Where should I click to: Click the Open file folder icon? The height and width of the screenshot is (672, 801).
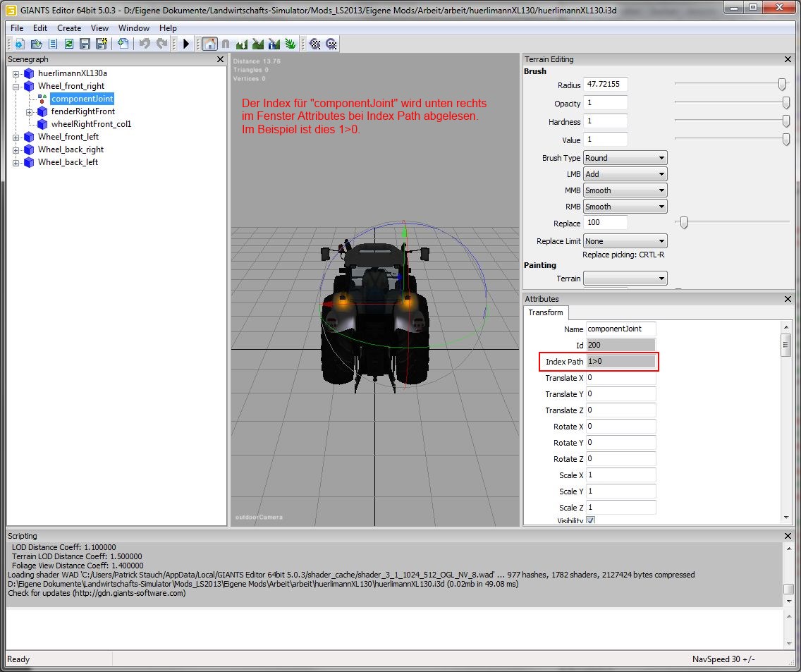36,44
